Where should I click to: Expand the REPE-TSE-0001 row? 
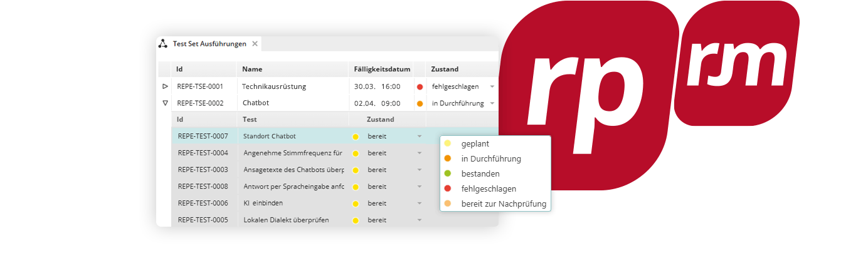[x=165, y=86]
